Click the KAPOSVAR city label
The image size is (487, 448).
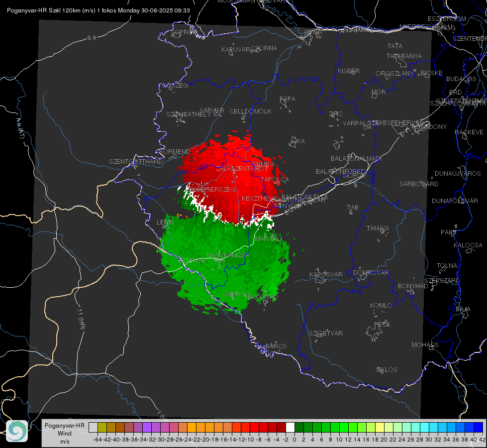click(x=326, y=275)
